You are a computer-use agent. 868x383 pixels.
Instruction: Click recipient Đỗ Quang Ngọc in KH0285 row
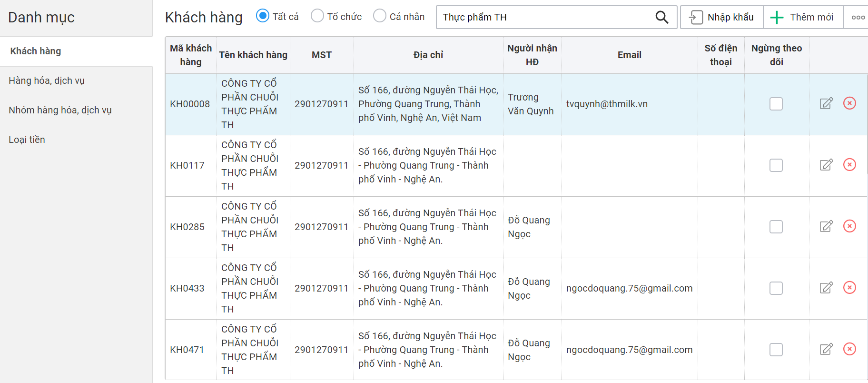(529, 227)
